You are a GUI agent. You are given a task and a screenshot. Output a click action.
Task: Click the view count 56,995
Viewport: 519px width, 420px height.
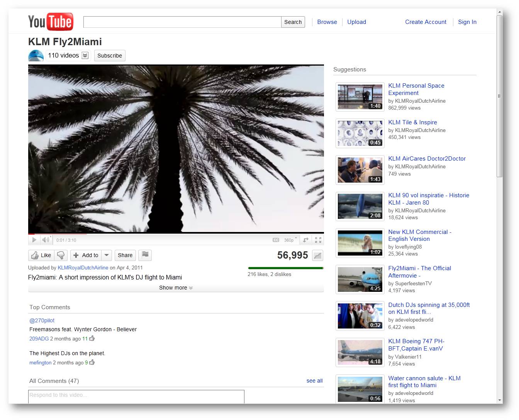(x=292, y=255)
